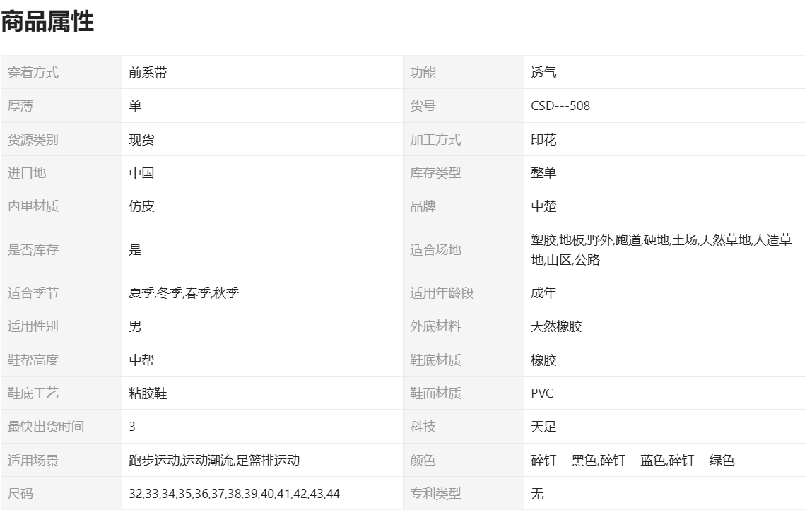Click the size list 32 through 44

pyautogui.click(x=234, y=494)
